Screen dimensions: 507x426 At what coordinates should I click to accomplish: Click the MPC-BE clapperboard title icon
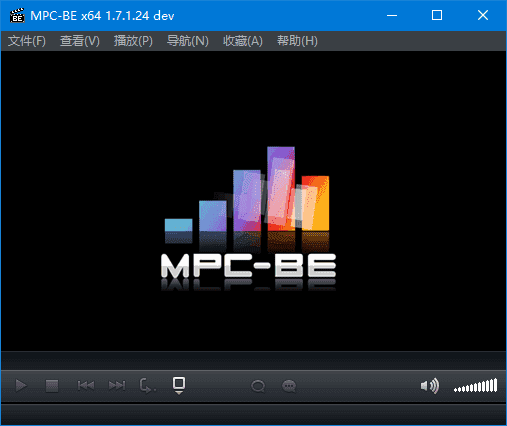pyautogui.click(x=17, y=15)
